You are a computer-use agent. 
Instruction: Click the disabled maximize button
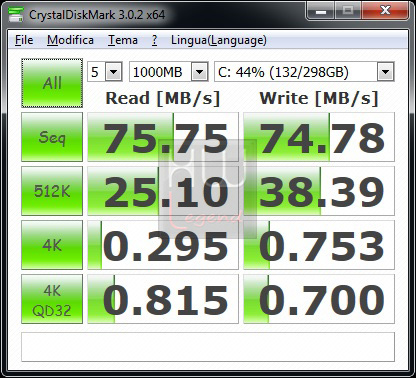coord(348,11)
